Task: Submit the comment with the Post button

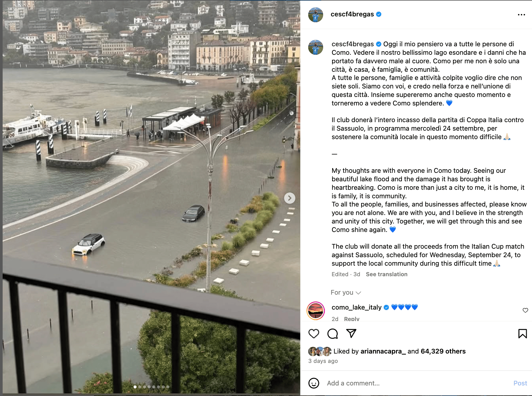Action: (520, 383)
